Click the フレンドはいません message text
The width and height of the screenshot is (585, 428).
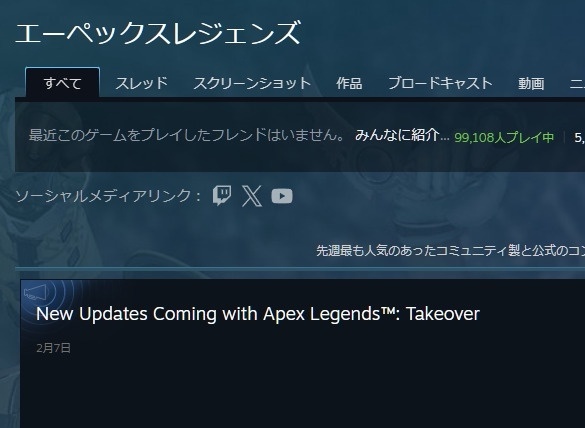(187, 135)
